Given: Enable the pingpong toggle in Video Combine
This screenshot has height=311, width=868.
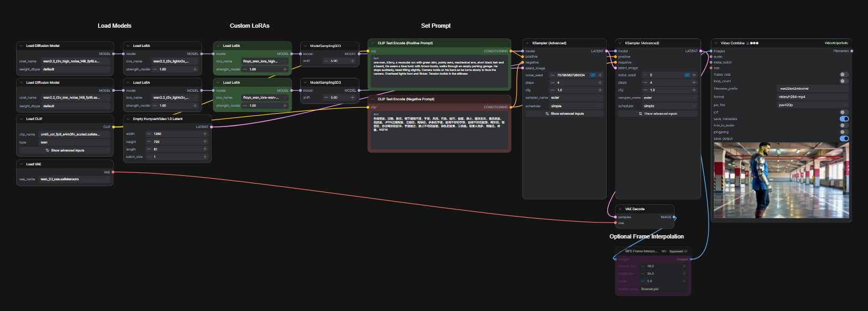Looking at the screenshot, I should click(x=844, y=132).
